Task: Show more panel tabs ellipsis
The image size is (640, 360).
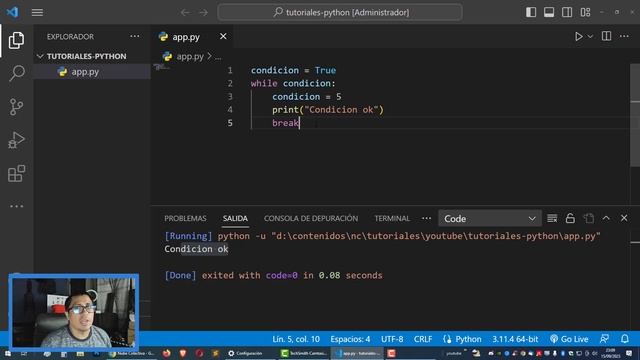Action: pyautogui.click(x=427, y=218)
